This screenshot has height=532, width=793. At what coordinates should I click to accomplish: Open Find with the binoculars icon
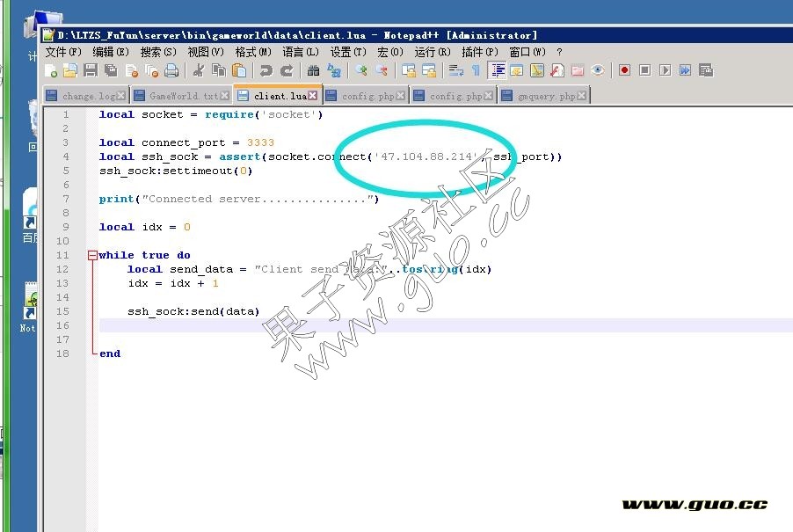point(314,70)
